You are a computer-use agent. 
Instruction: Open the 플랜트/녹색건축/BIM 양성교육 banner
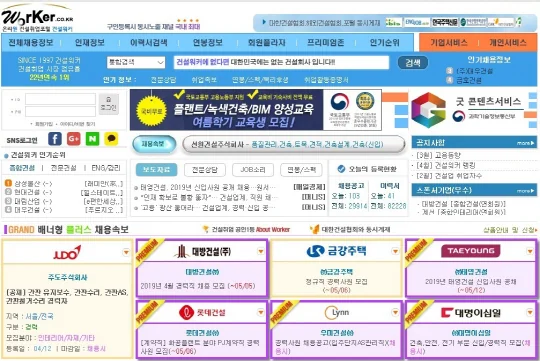coord(256,110)
